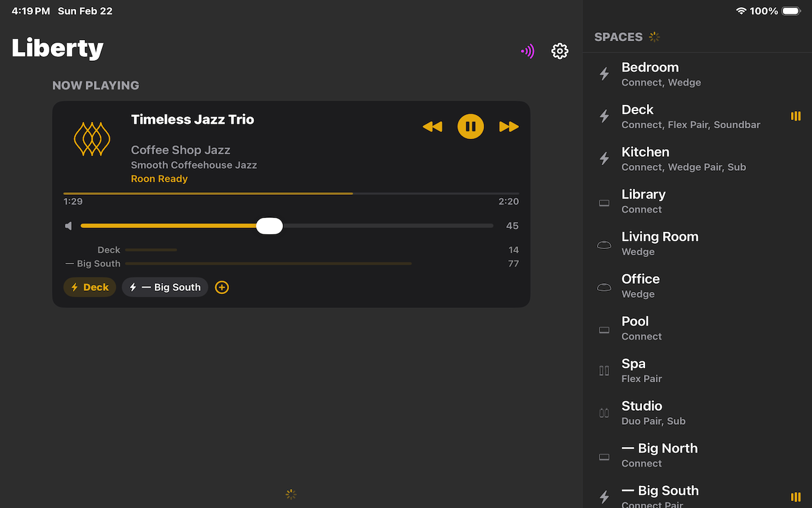This screenshot has width=812, height=508.
Task: Tap the purple broadcast signal icon
Action: tap(528, 51)
